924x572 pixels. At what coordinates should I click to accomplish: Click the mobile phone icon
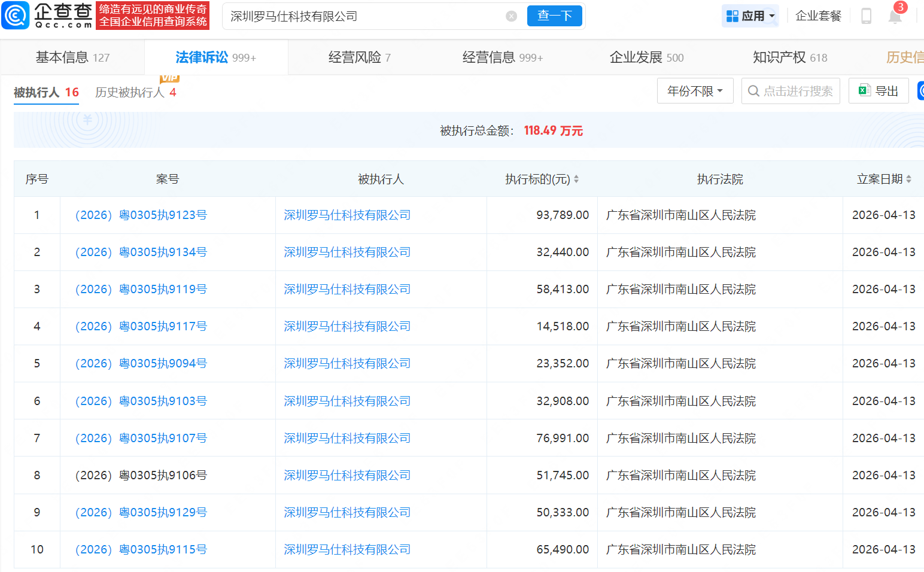866,16
